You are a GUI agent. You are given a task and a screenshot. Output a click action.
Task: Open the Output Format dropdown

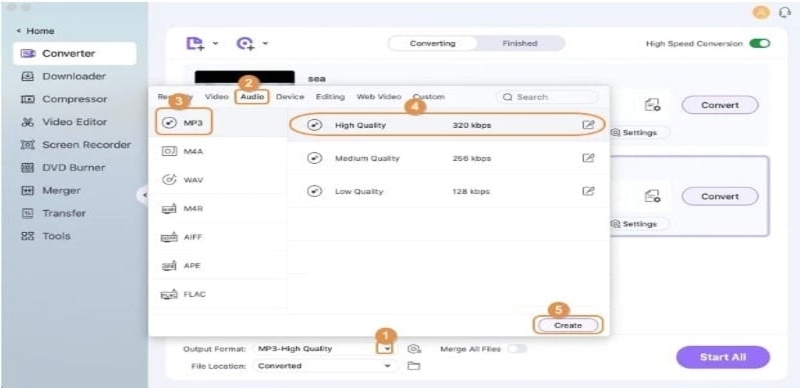(387, 349)
